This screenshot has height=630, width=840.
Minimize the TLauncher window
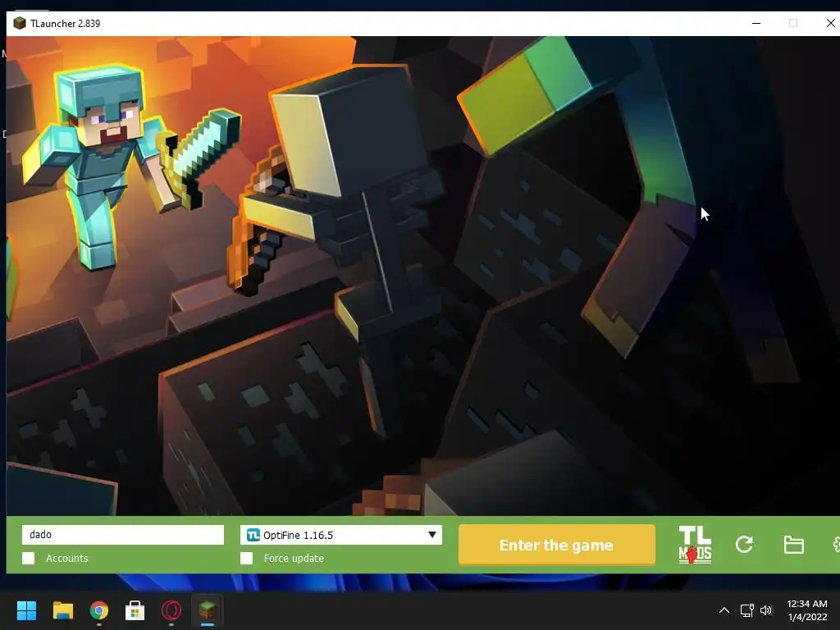click(x=756, y=24)
